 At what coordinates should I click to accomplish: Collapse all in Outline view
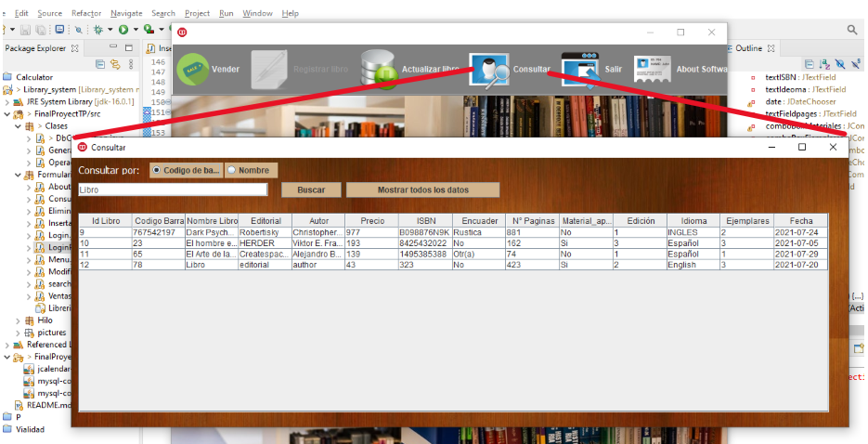coord(809,64)
